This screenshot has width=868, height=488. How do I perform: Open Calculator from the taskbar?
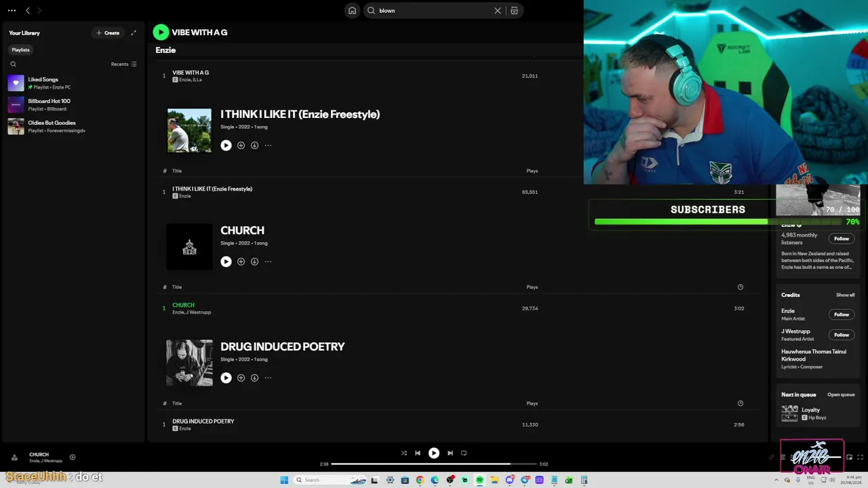click(x=584, y=481)
